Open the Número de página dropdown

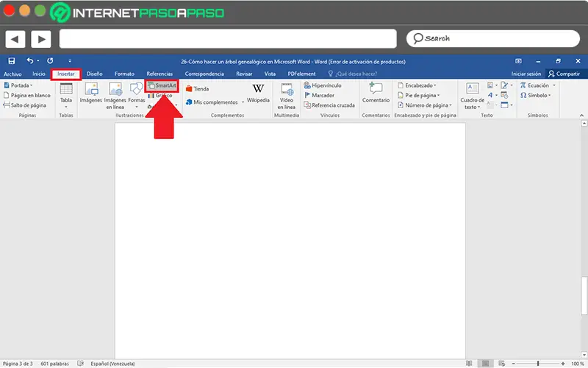coord(425,105)
